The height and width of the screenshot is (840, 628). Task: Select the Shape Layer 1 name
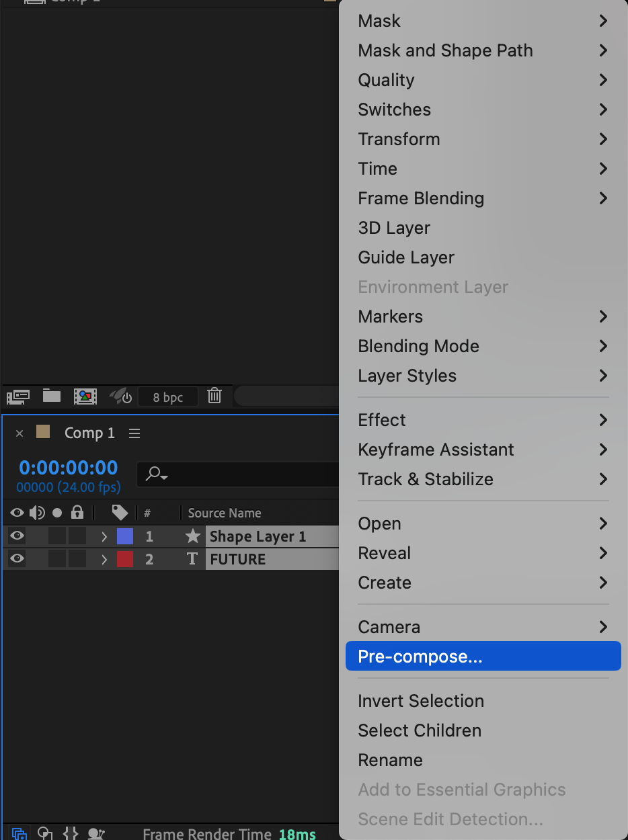click(258, 536)
